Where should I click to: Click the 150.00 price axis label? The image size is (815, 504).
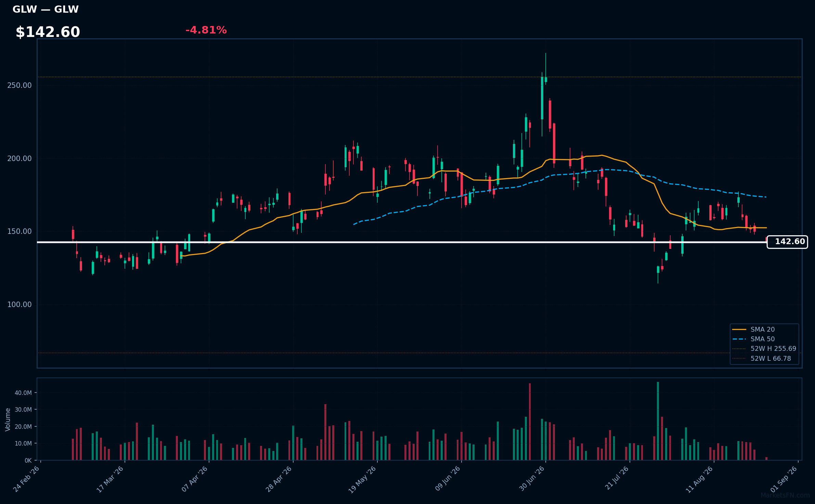[20, 231]
